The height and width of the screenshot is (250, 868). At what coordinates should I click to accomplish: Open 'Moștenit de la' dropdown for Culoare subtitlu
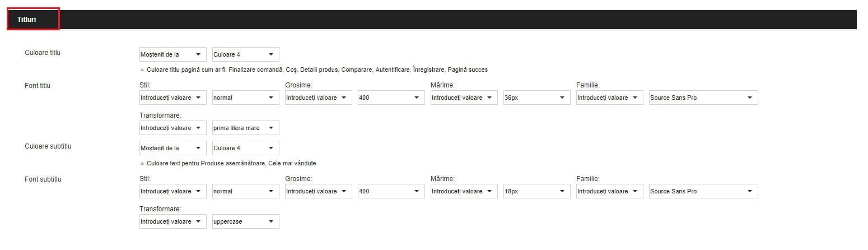click(172, 148)
